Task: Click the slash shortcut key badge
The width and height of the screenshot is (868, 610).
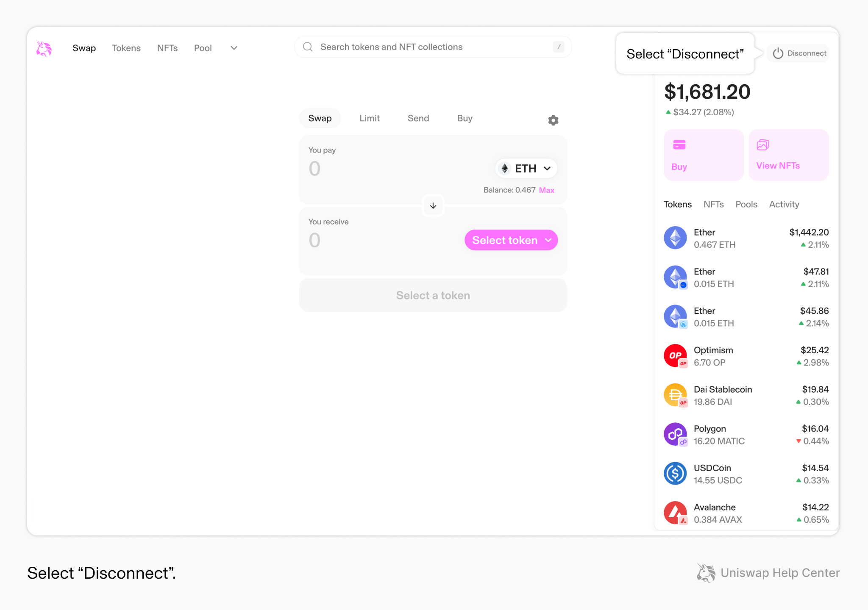Action: (x=559, y=47)
